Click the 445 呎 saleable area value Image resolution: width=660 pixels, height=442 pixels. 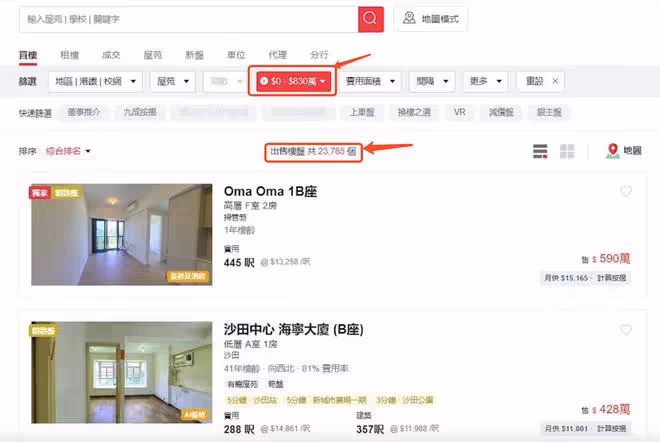[x=239, y=263]
